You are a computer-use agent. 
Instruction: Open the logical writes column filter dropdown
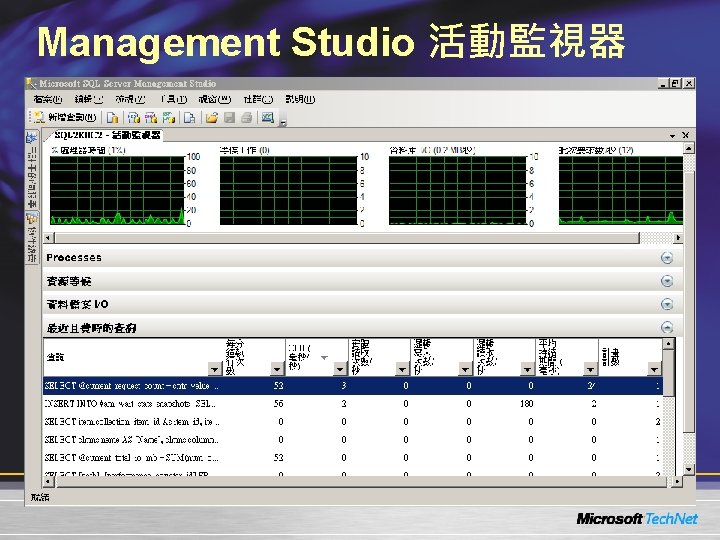(465, 369)
